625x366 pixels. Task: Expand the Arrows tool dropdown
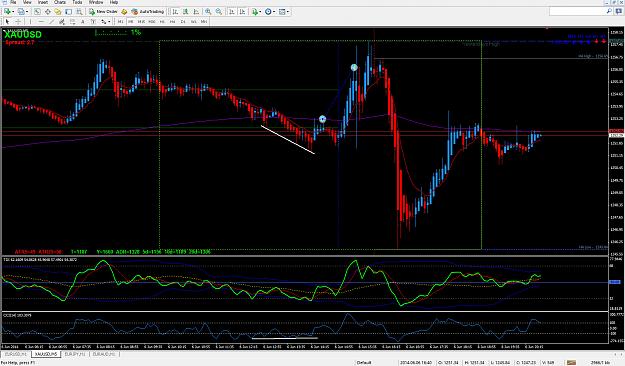tap(109, 21)
